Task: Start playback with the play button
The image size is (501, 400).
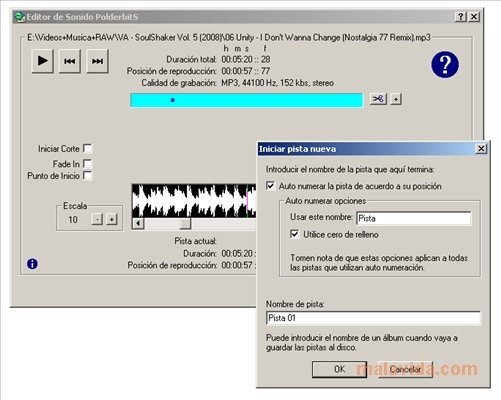Action: pyautogui.click(x=42, y=61)
